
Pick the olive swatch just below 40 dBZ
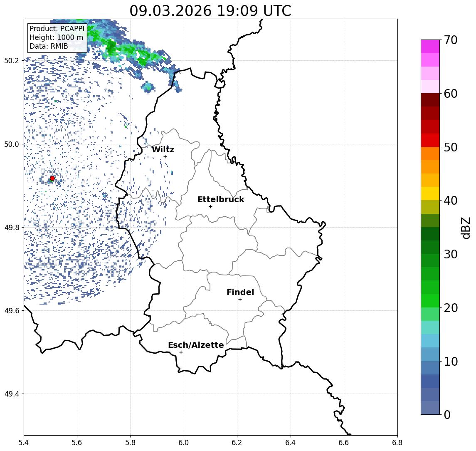click(430, 207)
